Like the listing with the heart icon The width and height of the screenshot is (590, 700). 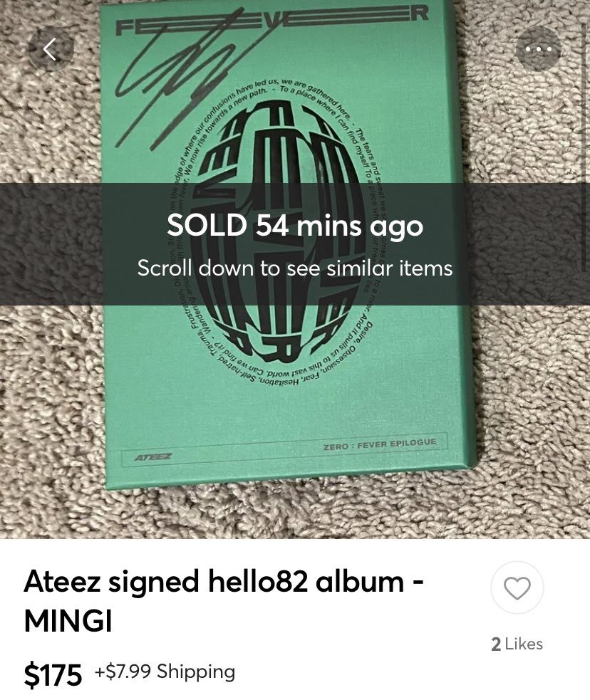517,587
